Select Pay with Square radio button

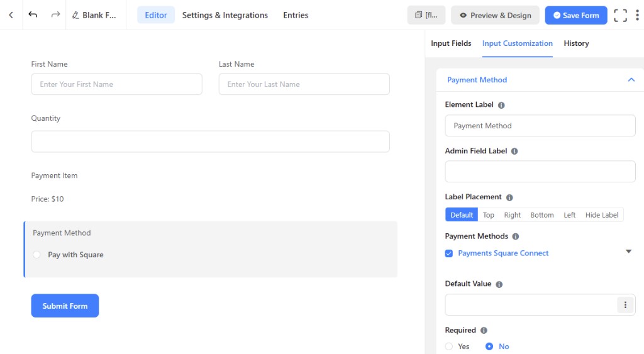point(36,255)
